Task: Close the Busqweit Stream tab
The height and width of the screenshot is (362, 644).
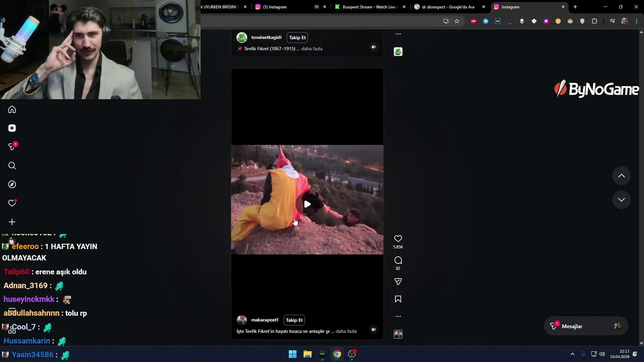Action: tap(404, 7)
